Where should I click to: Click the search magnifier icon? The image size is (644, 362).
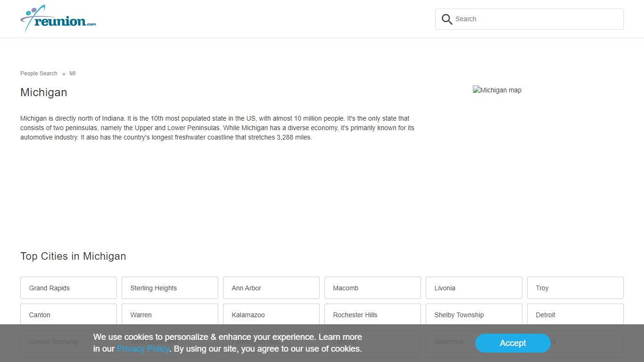[x=446, y=19]
